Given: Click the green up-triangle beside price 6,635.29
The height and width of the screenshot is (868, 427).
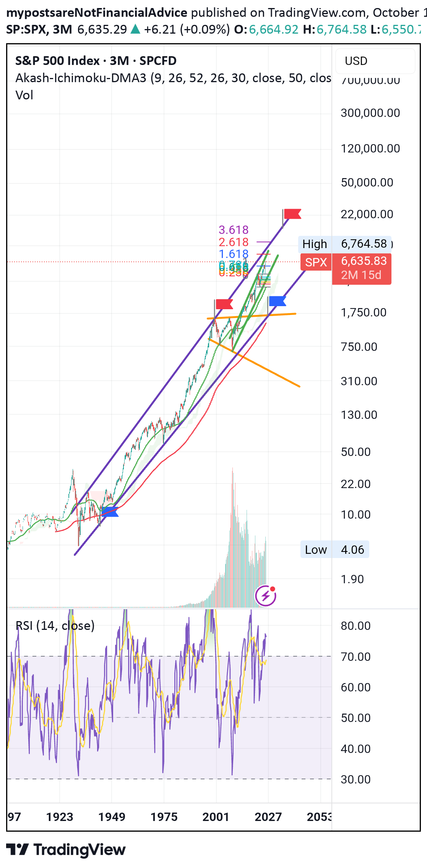Looking at the screenshot, I should (x=135, y=29).
